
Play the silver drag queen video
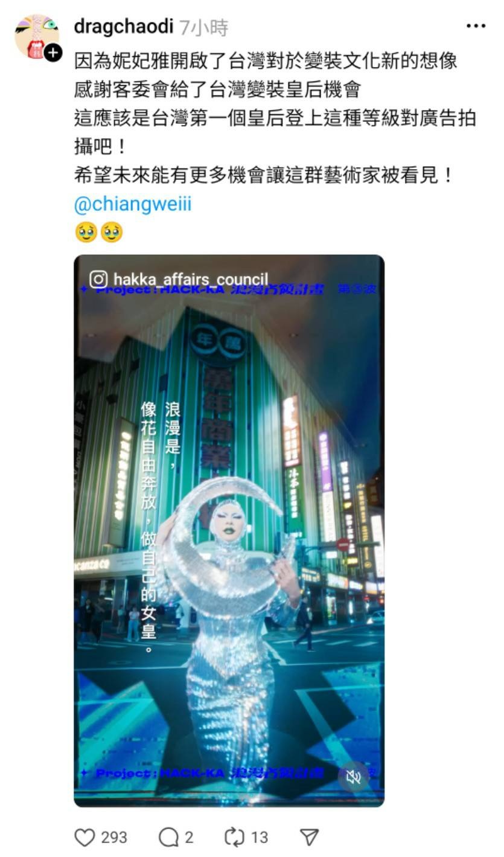pyautogui.click(x=229, y=530)
